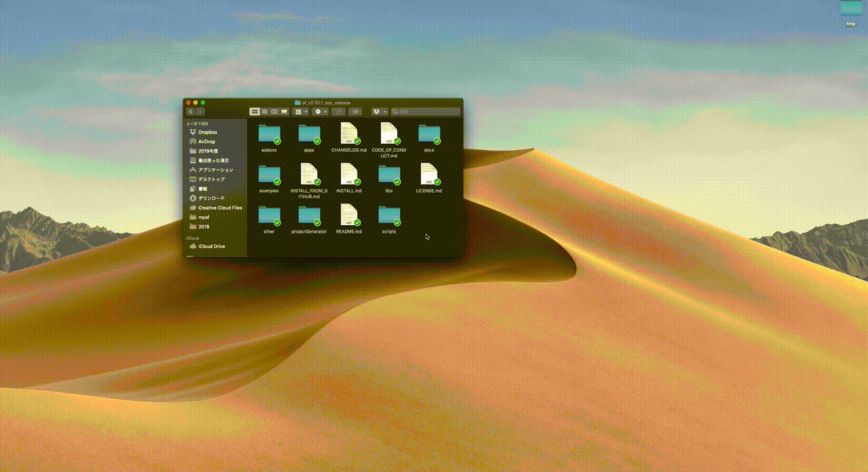Screen dimensions: 868x472
Task: Click the README.md file icon
Action: coord(349,215)
